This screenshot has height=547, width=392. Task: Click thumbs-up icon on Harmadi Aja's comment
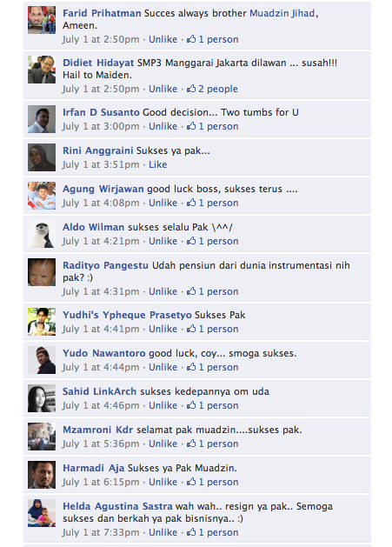[191, 482]
